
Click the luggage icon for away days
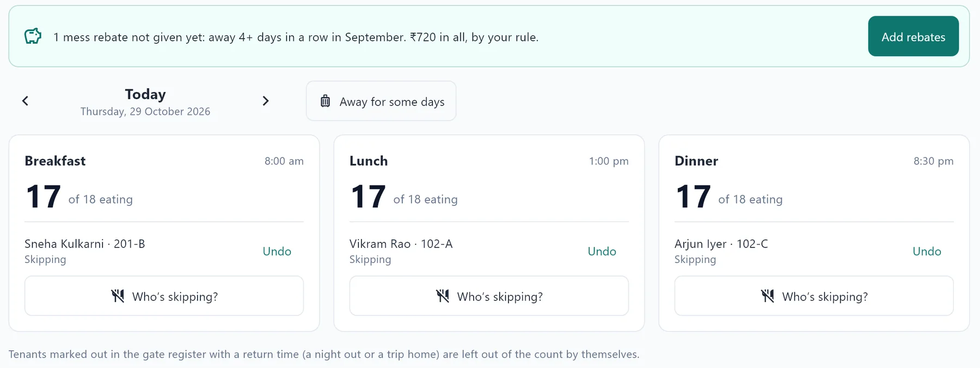click(325, 101)
